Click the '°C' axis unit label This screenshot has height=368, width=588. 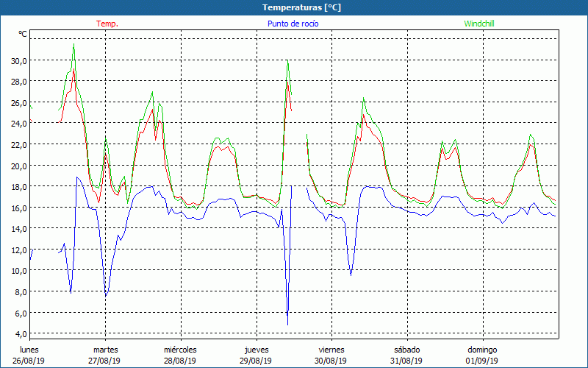click(23, 34)
